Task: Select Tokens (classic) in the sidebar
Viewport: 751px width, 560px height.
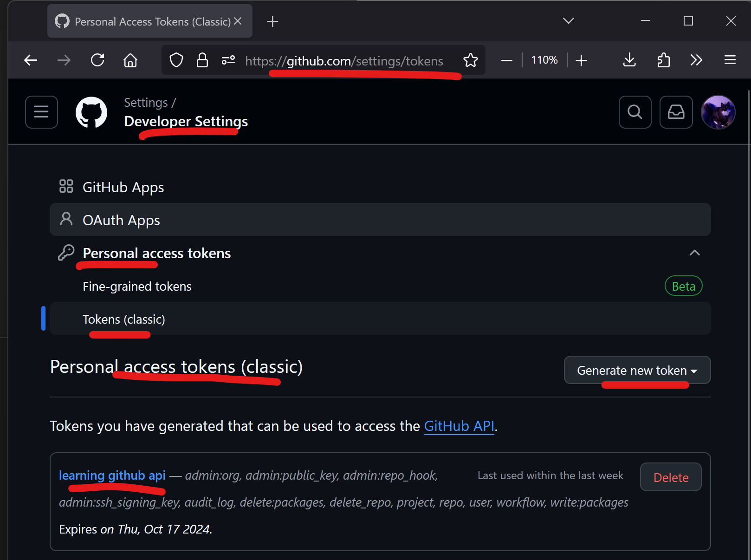Action: coord(380,319)
